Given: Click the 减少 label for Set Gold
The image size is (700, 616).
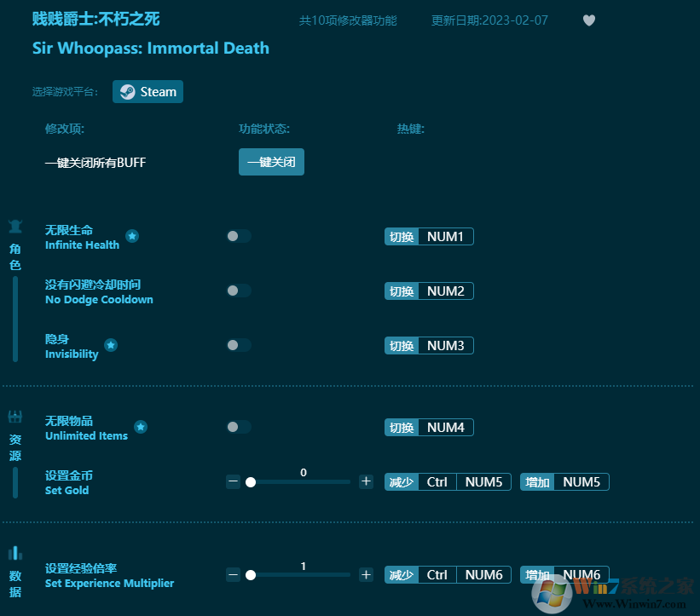Looking at the screenshot, I should [402, 481].
